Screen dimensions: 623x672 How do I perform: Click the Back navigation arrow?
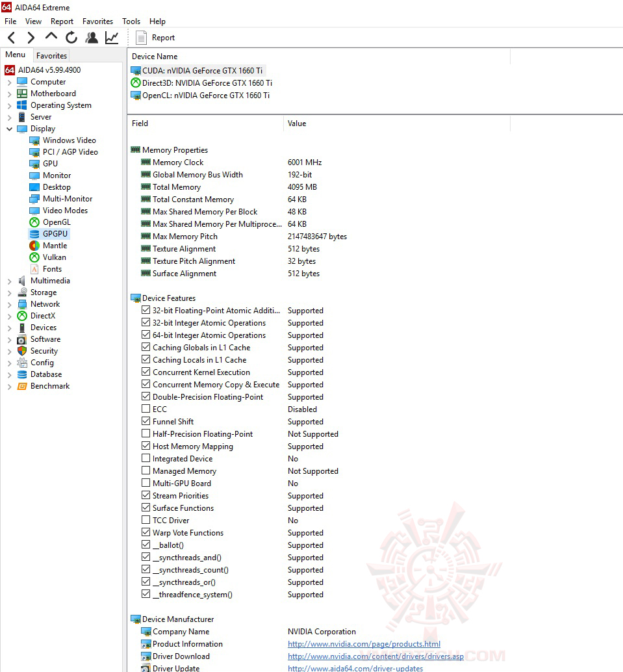pyautogui.click(x=12, y=38)
